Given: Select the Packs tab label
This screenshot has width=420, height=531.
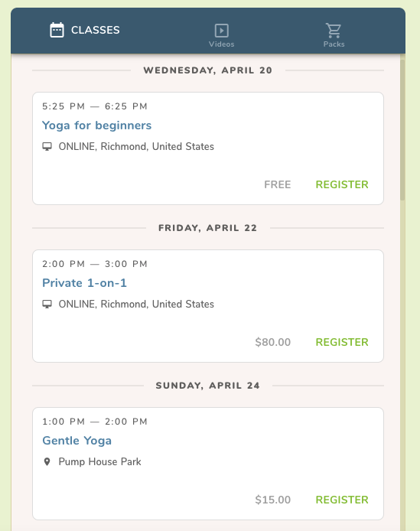Looking at the screenshot, I should click(334, 44).
